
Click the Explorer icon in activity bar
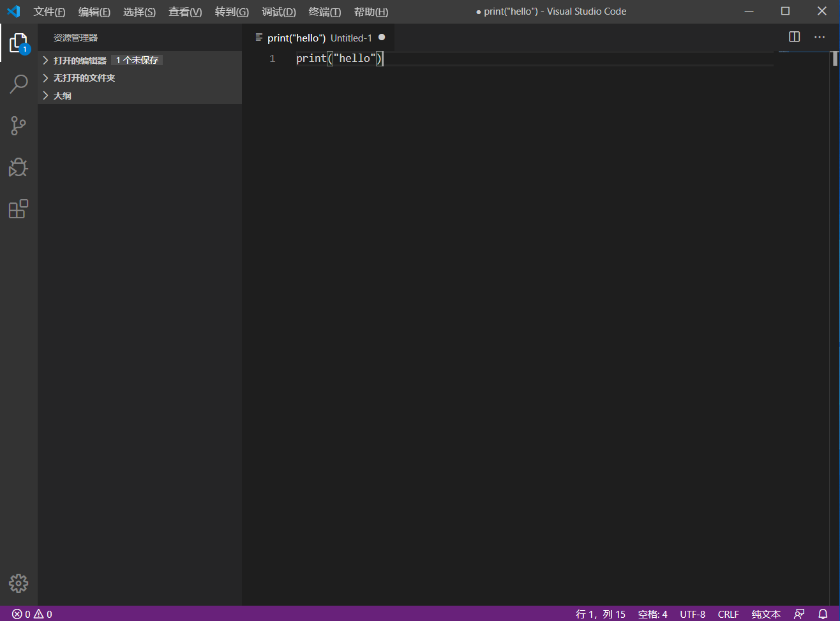[19, 43]
